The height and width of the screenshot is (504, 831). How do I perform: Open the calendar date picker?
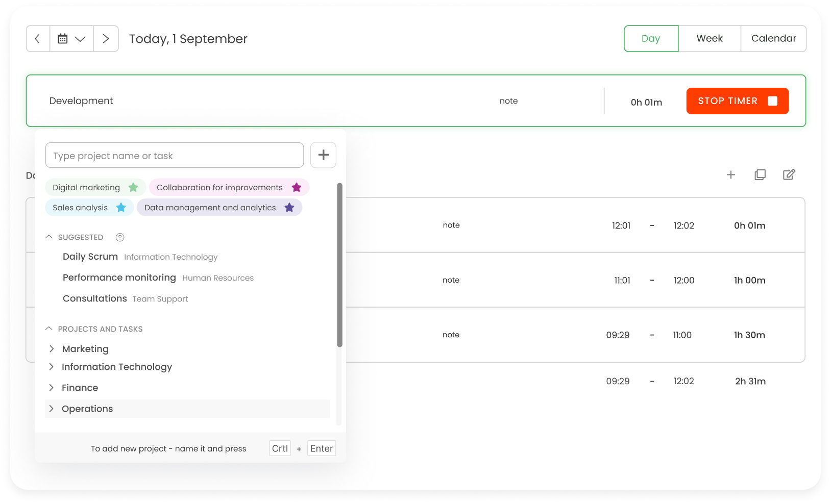[x=71, y=39]
